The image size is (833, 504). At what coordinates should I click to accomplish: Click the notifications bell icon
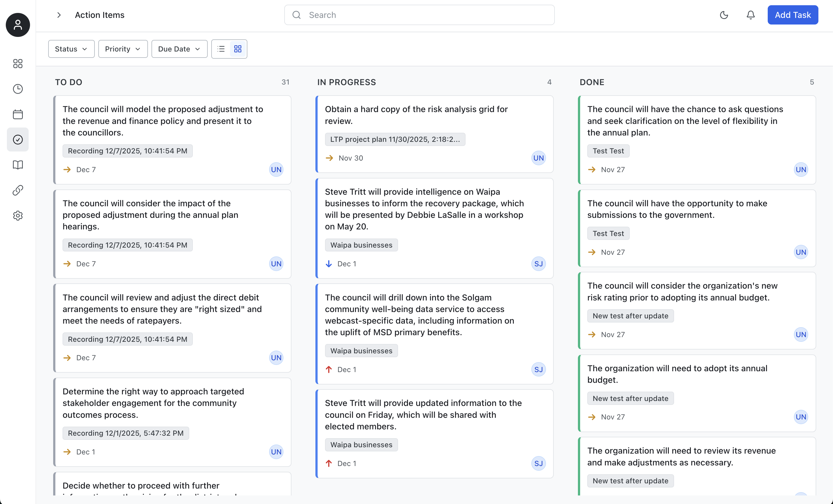pos(751,15)
